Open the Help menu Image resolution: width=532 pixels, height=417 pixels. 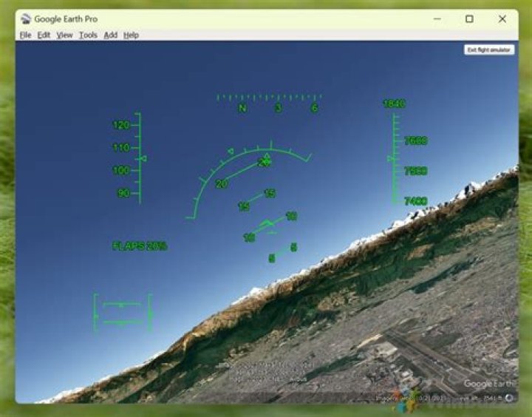131,35
